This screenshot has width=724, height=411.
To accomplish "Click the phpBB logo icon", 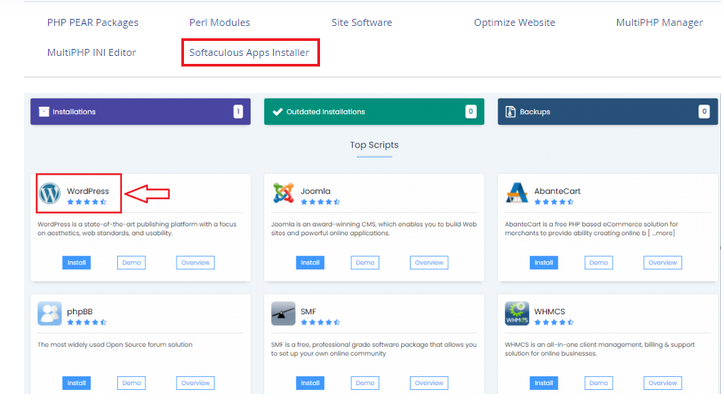I will coord(49,314).
